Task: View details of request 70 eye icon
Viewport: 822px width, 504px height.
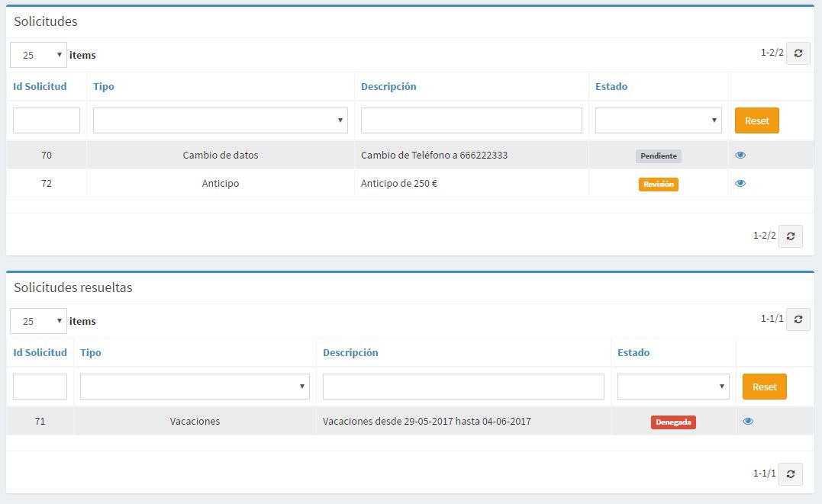Action: point(740,155)
